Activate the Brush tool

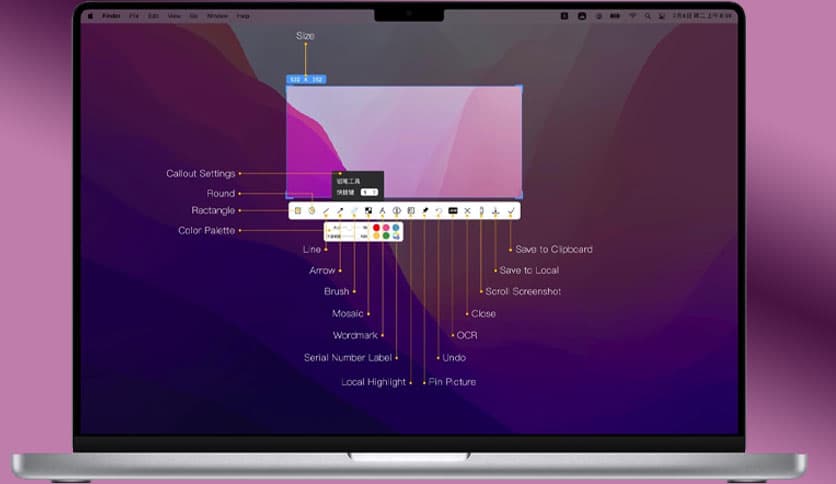pyautogui.click(x=354, y=211)
